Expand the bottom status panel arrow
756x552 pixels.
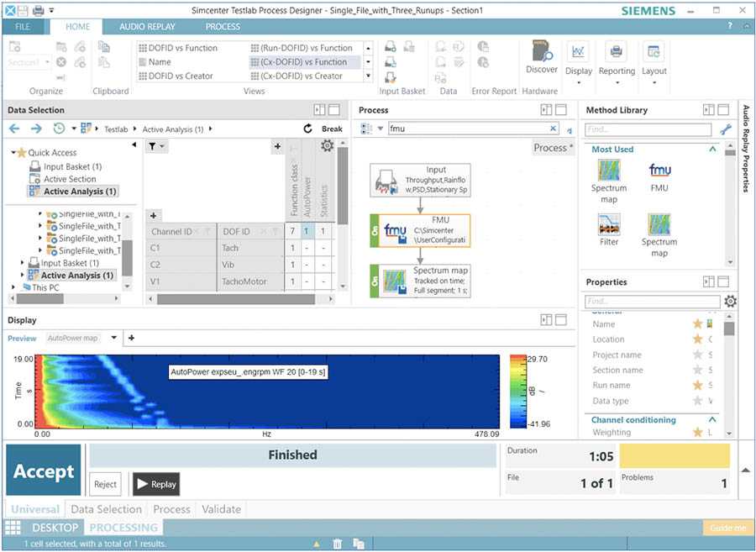[x=745, y=470]
